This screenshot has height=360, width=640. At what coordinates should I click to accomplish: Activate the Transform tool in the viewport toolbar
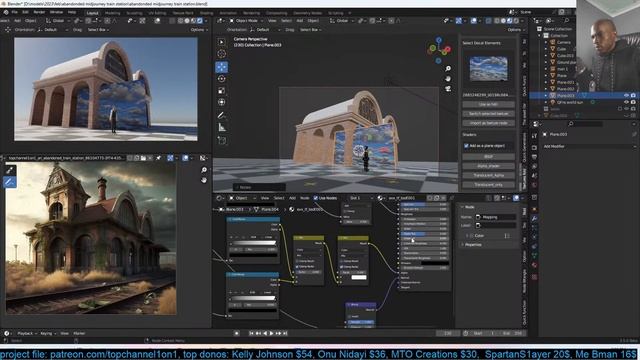(222, 102)
